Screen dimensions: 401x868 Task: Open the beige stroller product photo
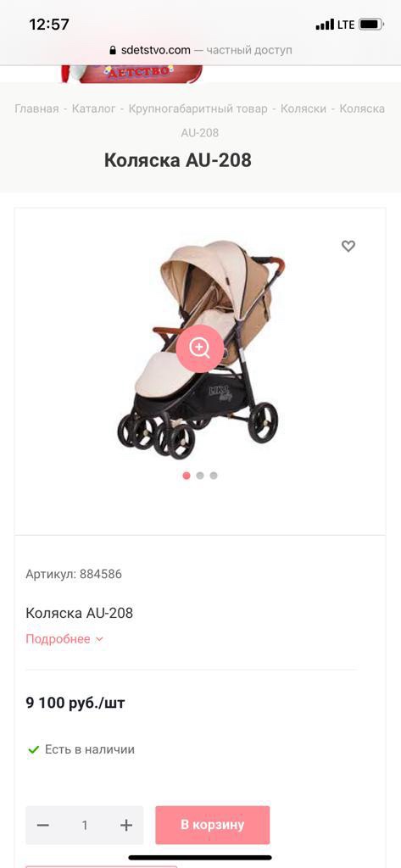(200, 350)
